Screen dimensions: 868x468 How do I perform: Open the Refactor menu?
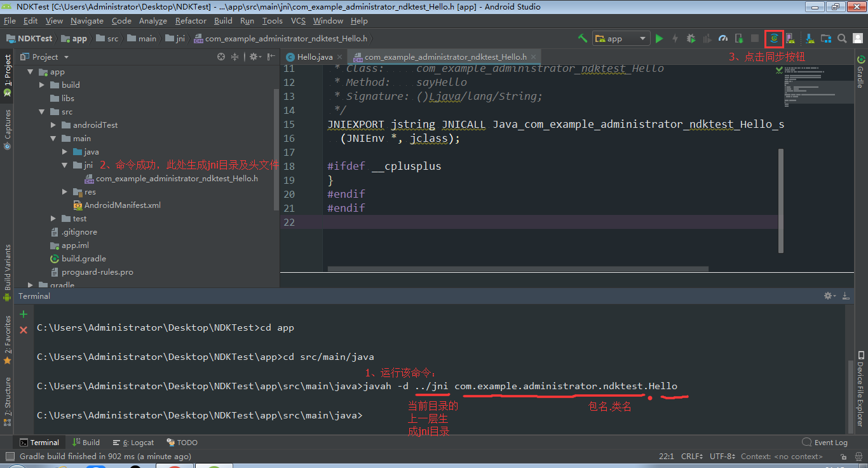pos(191,21)
